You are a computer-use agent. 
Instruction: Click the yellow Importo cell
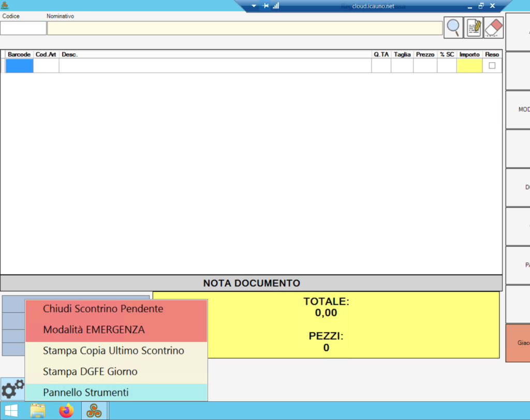pos(469,66)
